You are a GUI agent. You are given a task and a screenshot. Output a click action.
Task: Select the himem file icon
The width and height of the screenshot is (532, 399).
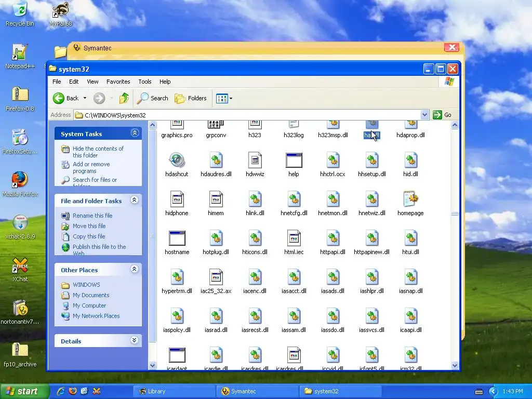(216, 199)
